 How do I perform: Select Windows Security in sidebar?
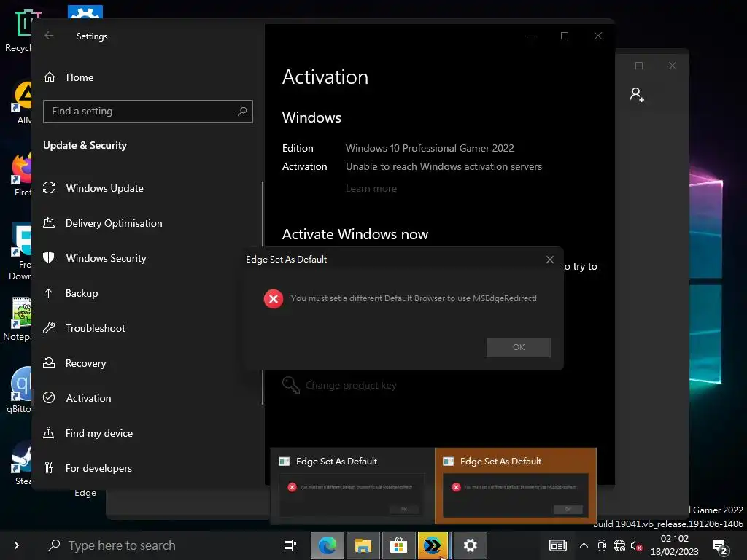(107, 258)
